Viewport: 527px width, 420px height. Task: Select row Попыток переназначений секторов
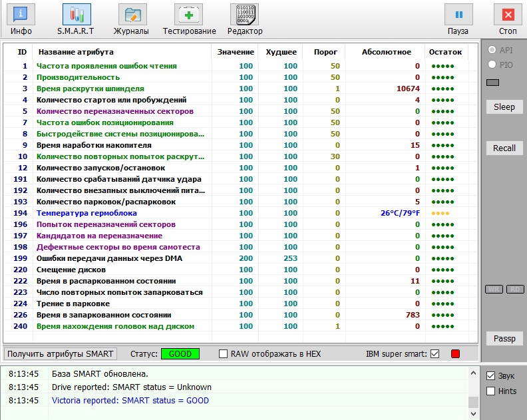[240, 224]
